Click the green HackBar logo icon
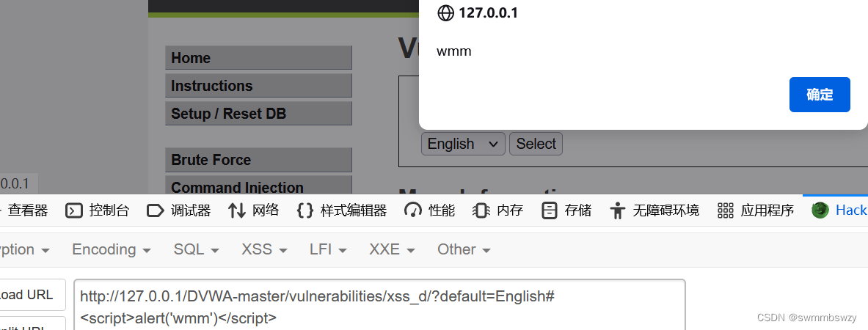This screenshot has height=330, width=868. pos(820,210)
